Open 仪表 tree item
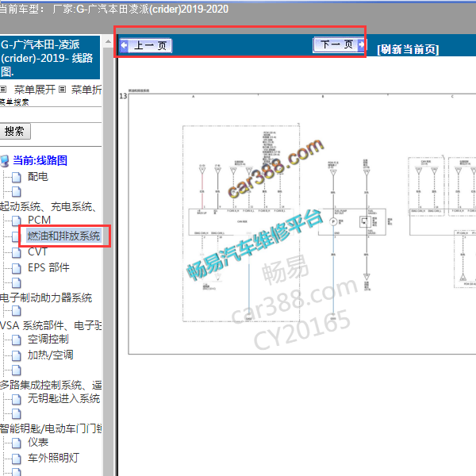Image resolution: width=476 pixels, height=476 pixels. coord(38,442)
